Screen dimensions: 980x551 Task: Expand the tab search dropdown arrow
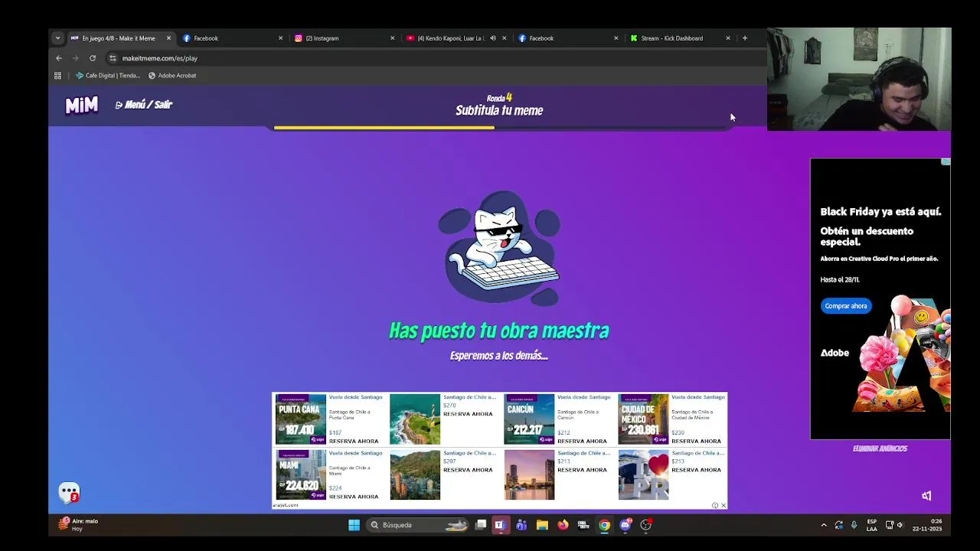(57, 38)
